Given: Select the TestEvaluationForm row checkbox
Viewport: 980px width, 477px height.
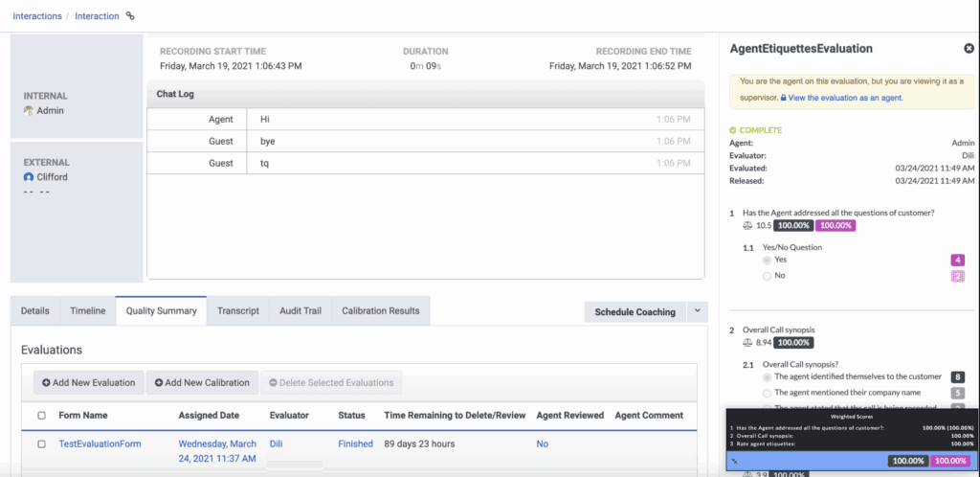Looking at the screenshot, I should click(x=41, y=444).
